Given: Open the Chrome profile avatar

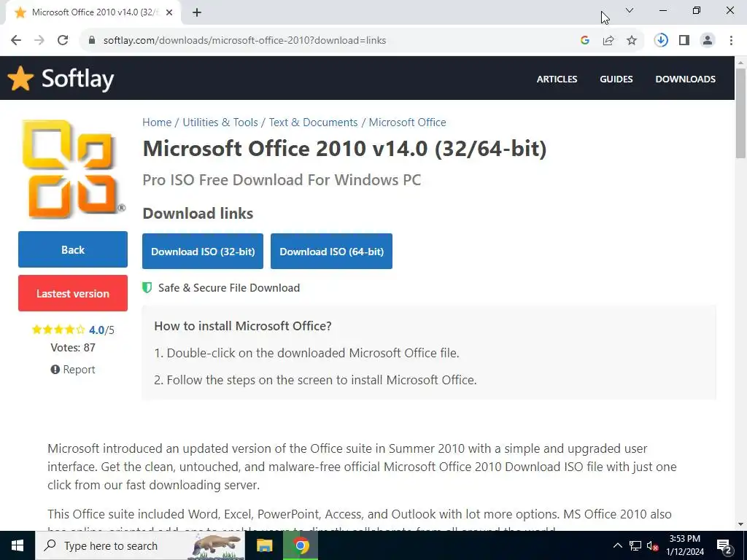Looking at the screenshot, I should pos(708,40).
